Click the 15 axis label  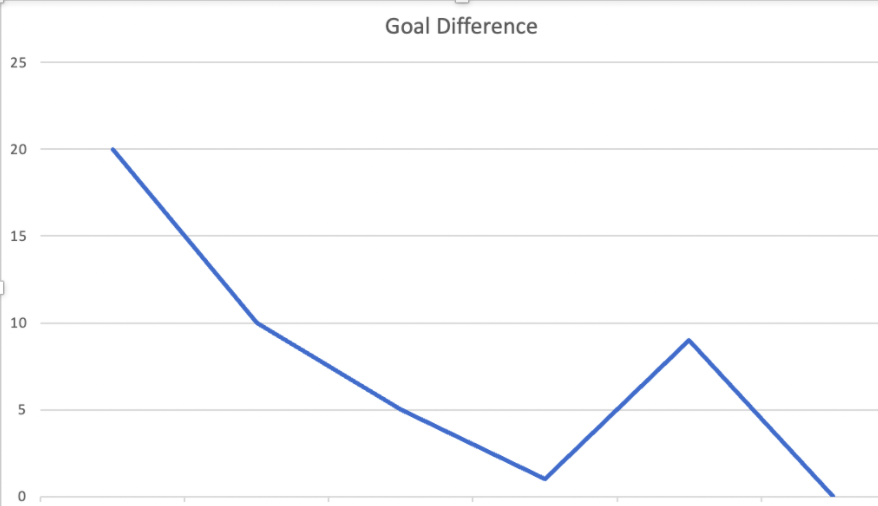[18, 236]
